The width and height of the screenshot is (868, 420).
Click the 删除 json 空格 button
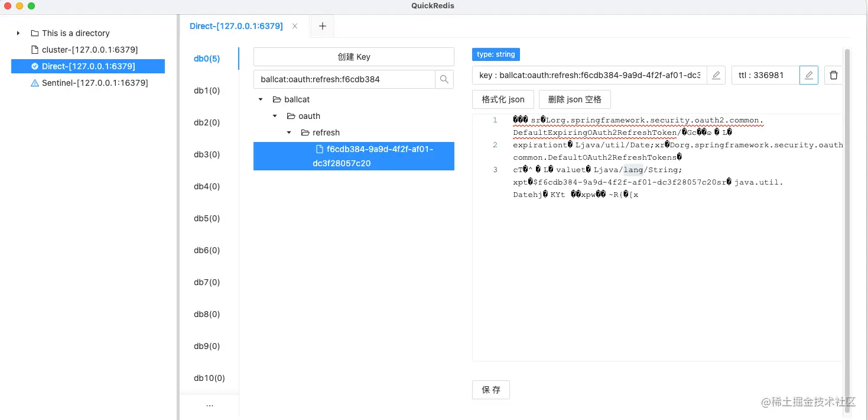click(x=574, y=99)
